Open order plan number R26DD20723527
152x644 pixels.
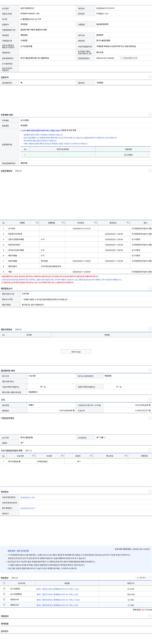28,508
